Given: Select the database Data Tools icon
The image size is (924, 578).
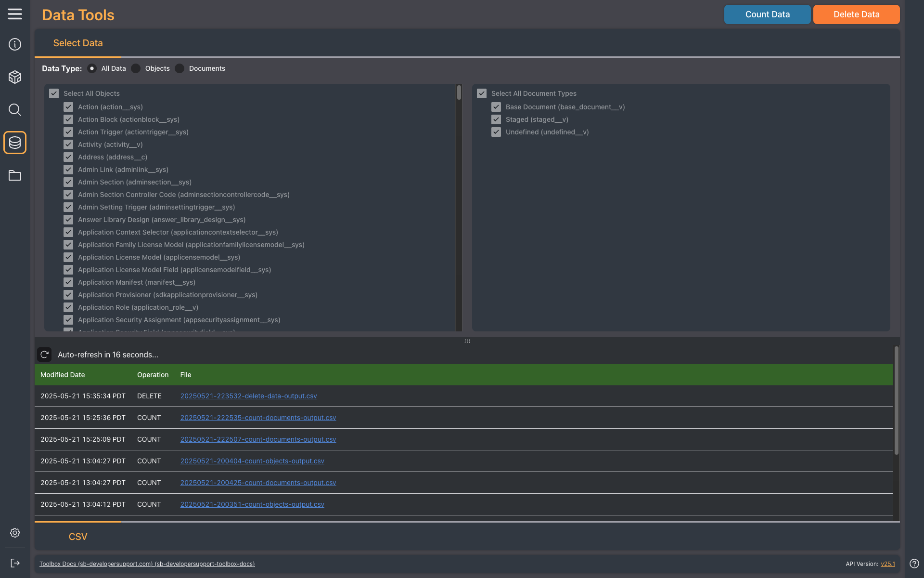Looking at the screenshot, I should [x=15, y=143].
